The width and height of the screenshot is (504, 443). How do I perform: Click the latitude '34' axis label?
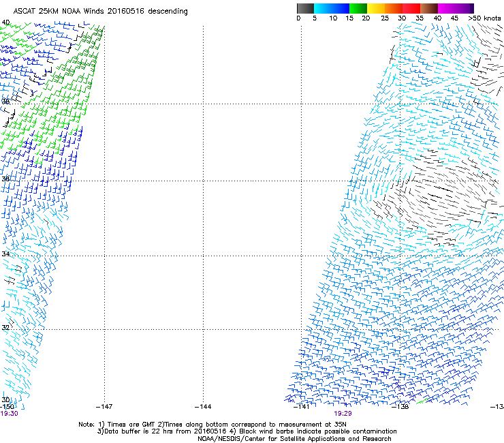pyautogui.click(x=5, y=254)
